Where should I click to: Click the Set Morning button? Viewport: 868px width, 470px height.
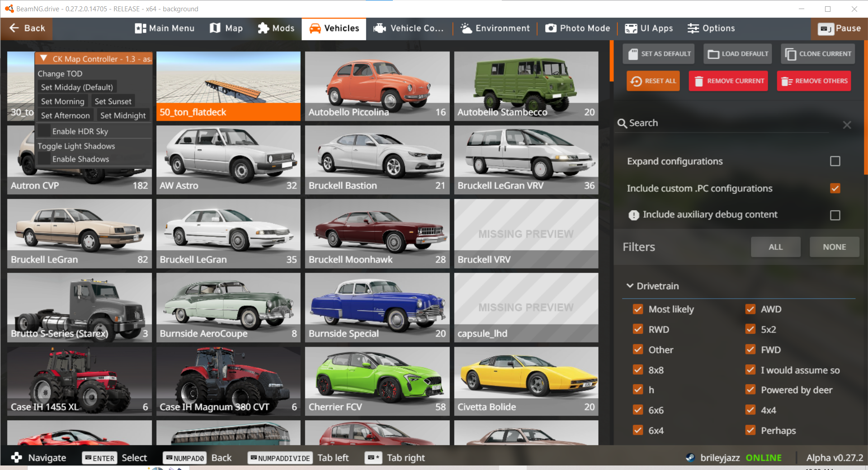62,102
